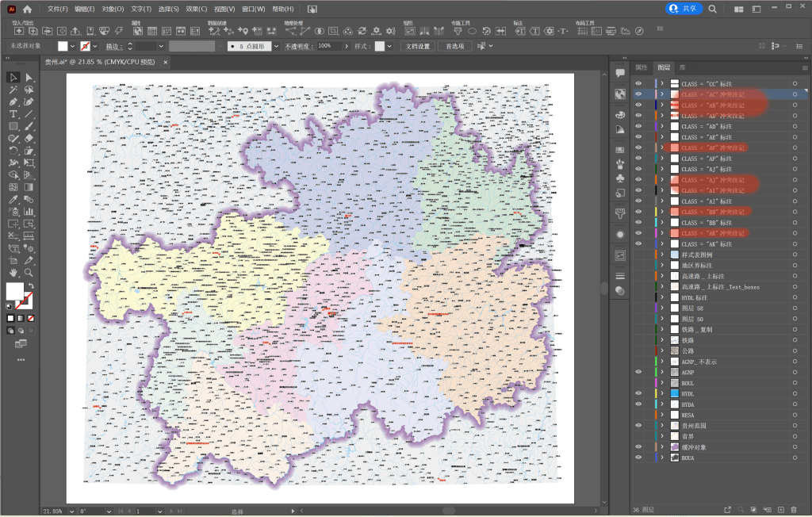812x517 pixels.
Task: Expand the 铁路 layer contents
Action: click(662, 340)
